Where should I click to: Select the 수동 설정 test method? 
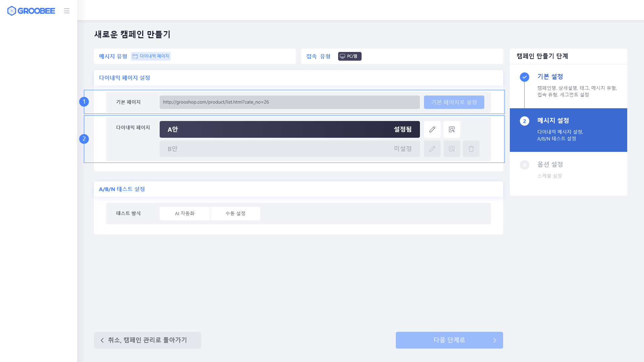235,214
